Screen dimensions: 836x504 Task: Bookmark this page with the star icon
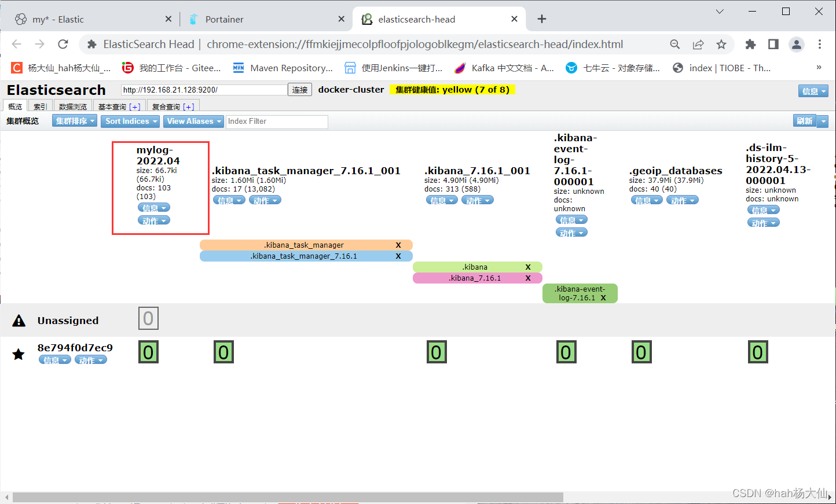point(721,44)
